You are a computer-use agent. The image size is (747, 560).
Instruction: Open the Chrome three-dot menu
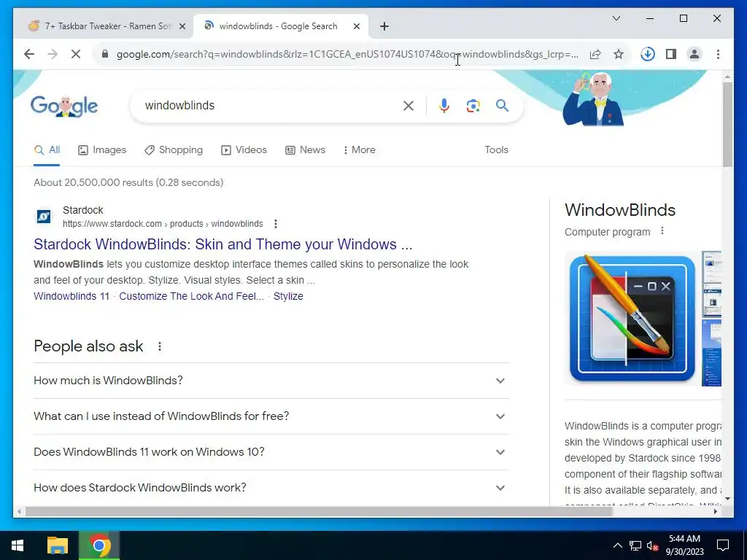(718, 54)
